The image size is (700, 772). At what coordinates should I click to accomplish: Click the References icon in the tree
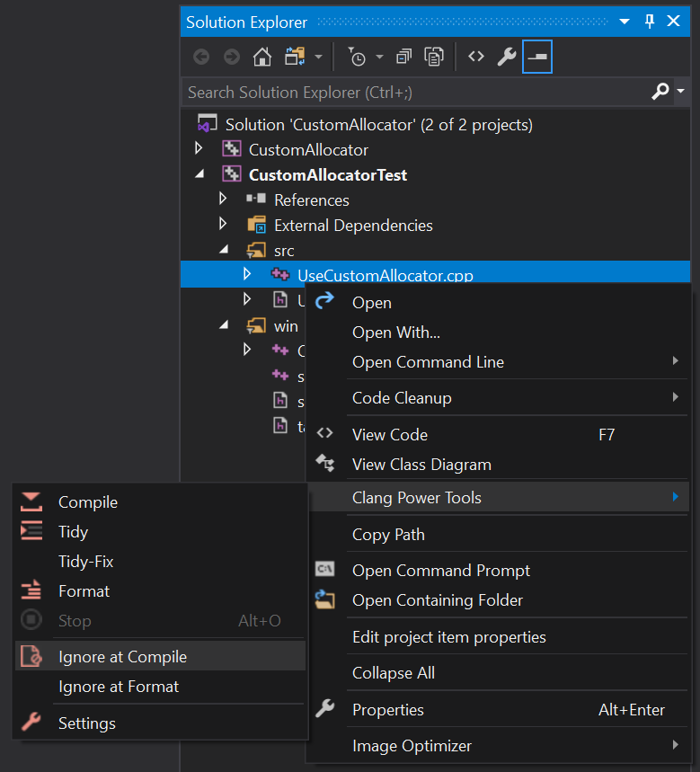tap(256, 199)
